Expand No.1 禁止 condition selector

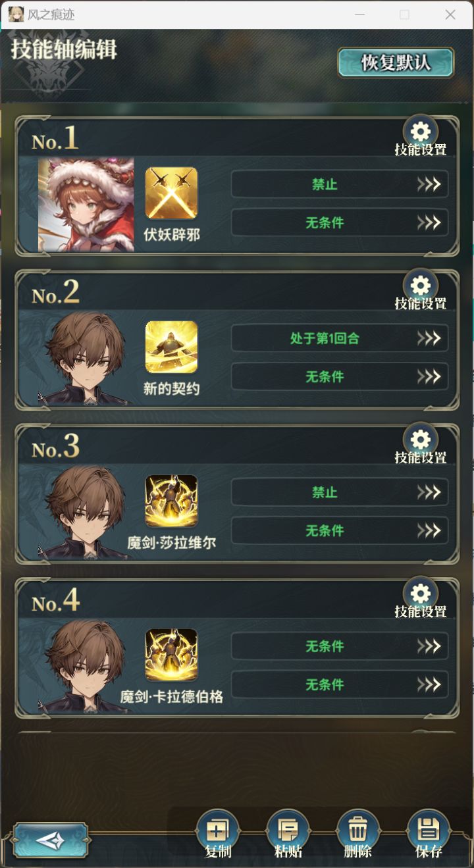340,184
